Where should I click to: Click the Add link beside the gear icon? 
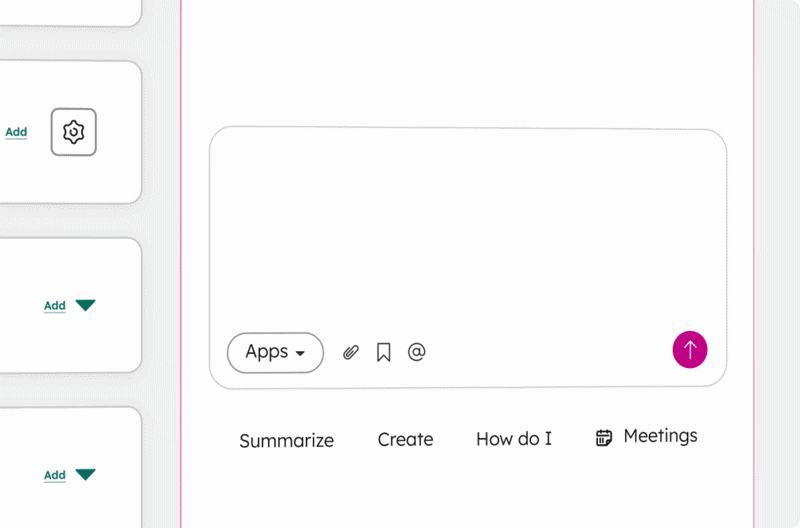coord(16,132)
